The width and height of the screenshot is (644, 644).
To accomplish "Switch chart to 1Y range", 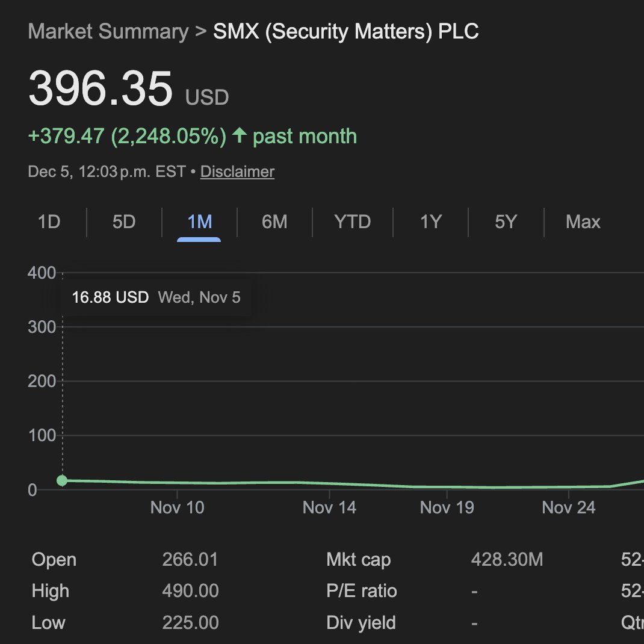I will [x=431, y=222].
